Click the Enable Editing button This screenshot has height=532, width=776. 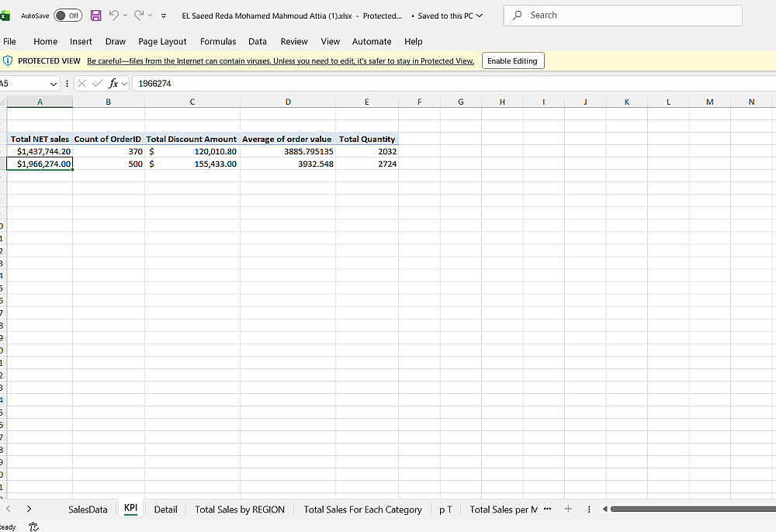pyautogui.click(x=513, y=60)
